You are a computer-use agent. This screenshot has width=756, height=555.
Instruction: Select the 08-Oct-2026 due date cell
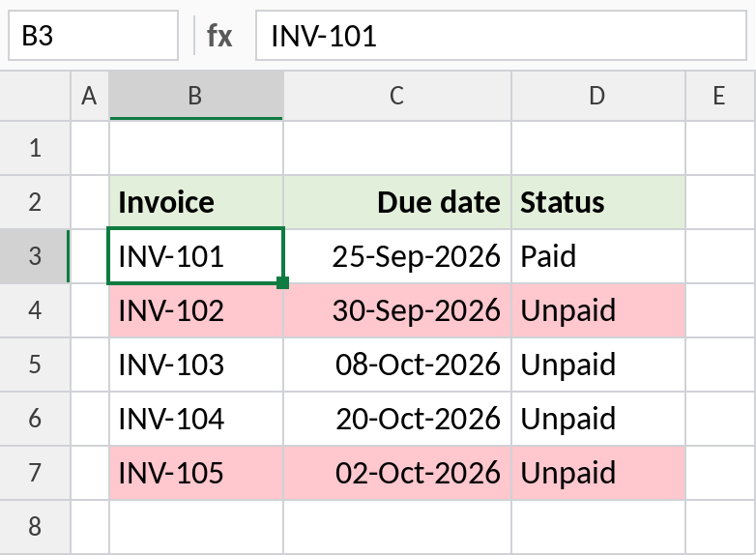tap(397, 365)
